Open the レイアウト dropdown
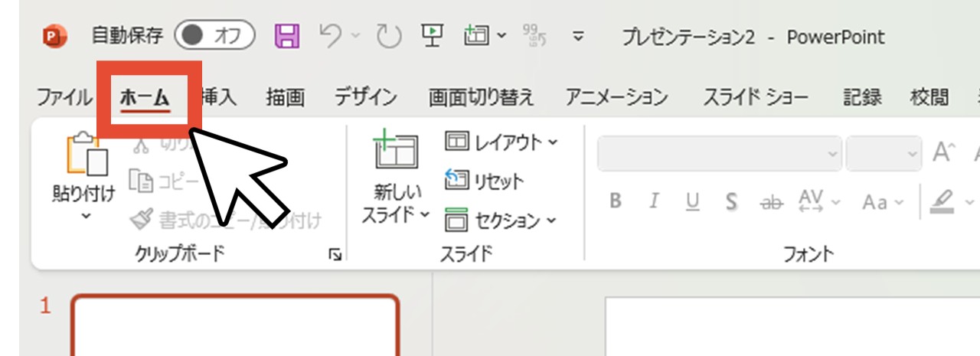980x356 pixels. (501, 142)
